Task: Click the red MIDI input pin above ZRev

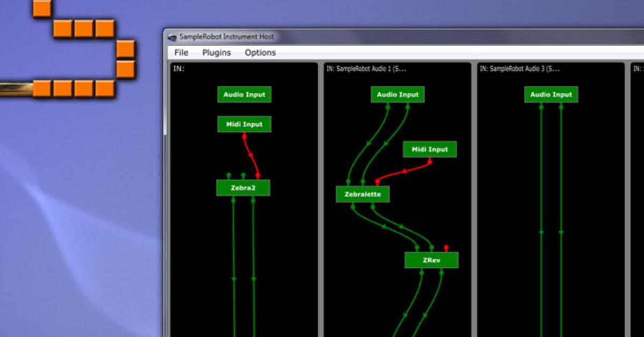Action: pos(446,248)
